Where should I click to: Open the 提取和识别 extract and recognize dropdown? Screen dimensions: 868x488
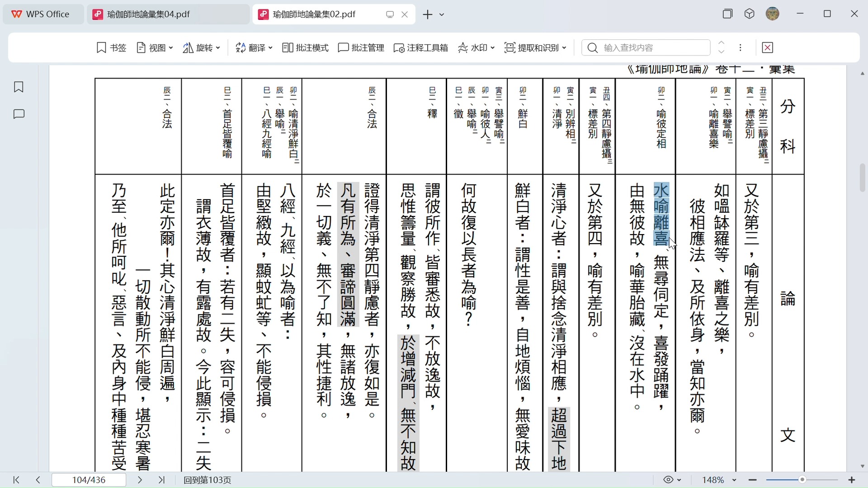point(535,47)
